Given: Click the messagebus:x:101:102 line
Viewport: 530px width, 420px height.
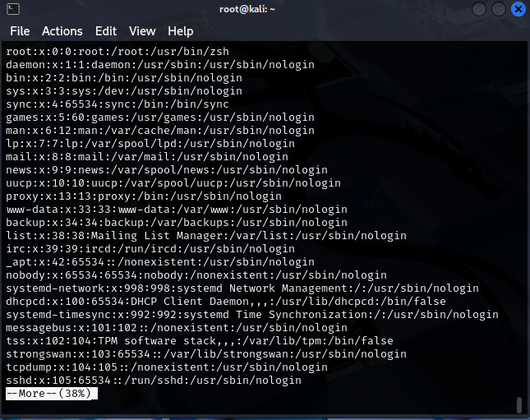Looking at the screenshot, I should (177, 328).
